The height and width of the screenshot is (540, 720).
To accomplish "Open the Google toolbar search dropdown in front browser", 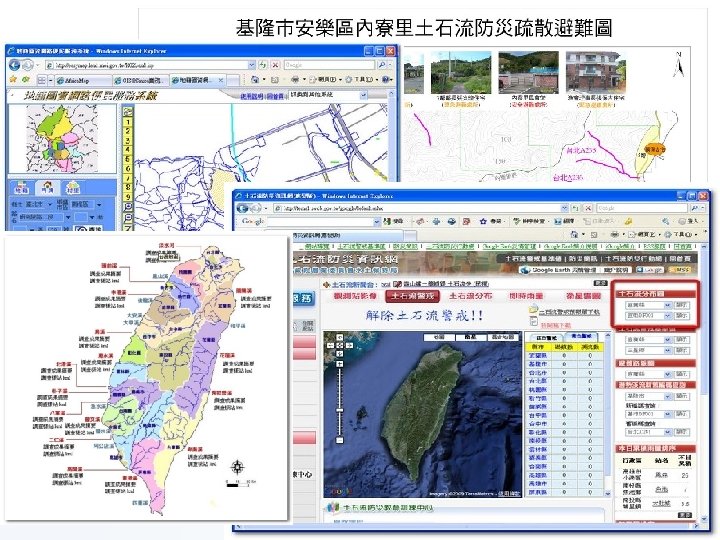I will pos(377,221).
